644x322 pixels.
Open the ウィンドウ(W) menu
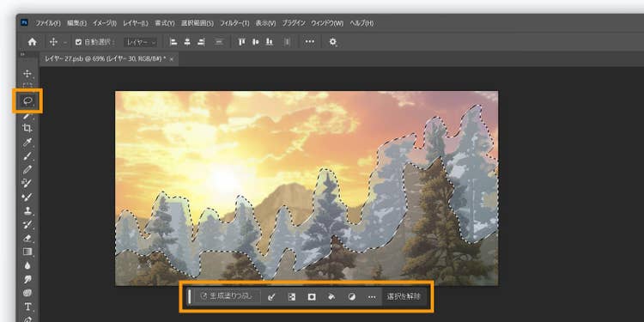coord(327,23)
